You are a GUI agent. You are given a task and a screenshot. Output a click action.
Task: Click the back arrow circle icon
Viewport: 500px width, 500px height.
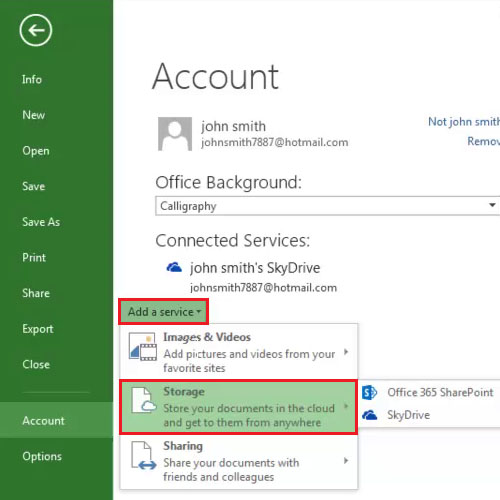[36, 30]
